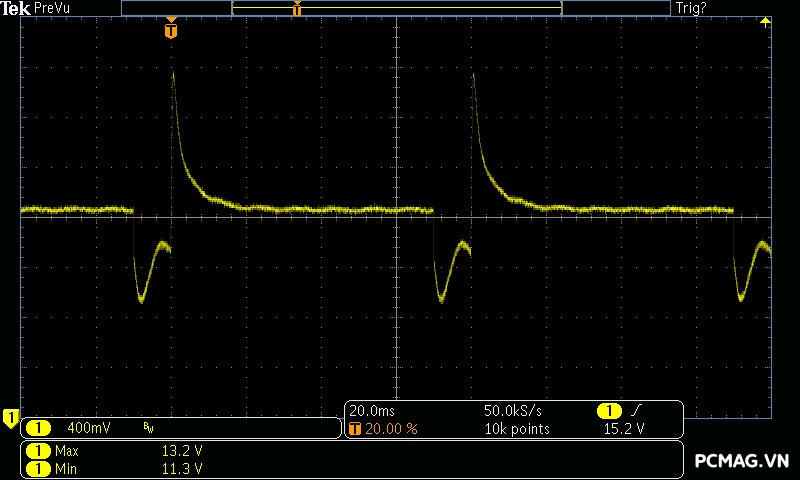Click the orange trigger position T marker on the graticule

click(171, 31)
